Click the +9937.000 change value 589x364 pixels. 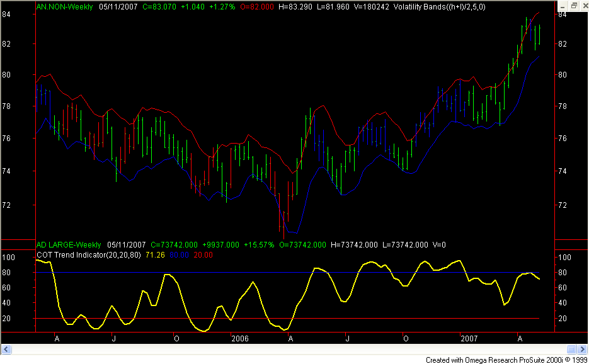pos(220,245)
